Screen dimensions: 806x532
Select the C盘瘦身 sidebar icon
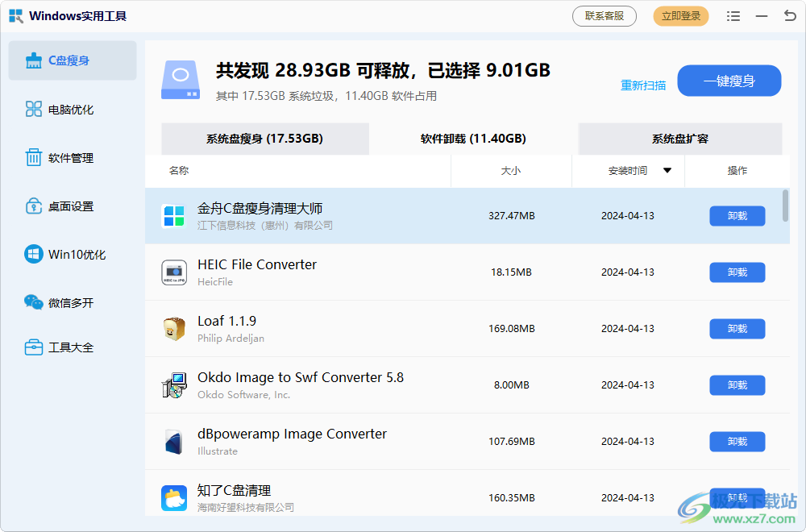33,60
